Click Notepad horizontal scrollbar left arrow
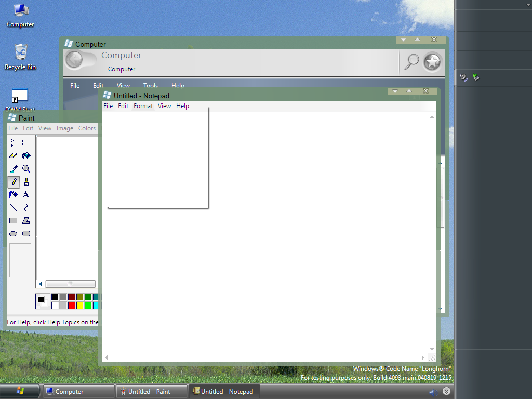 (x=107, y=357)
